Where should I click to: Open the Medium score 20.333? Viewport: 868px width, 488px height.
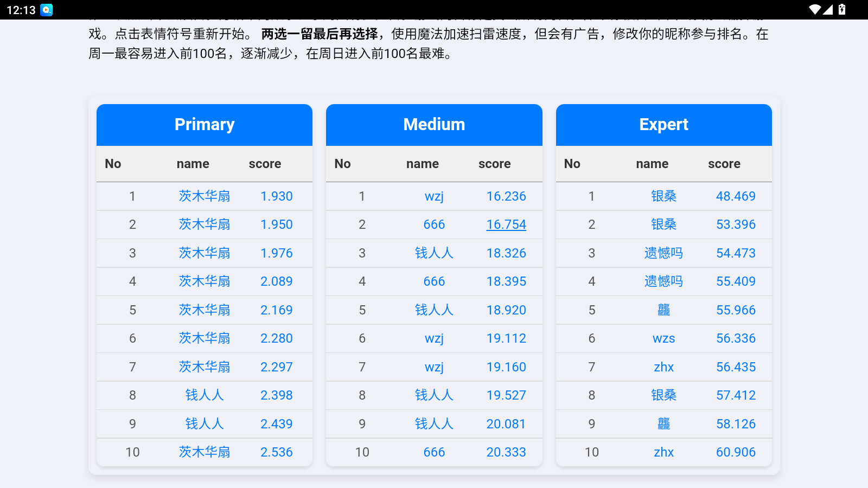506,452
